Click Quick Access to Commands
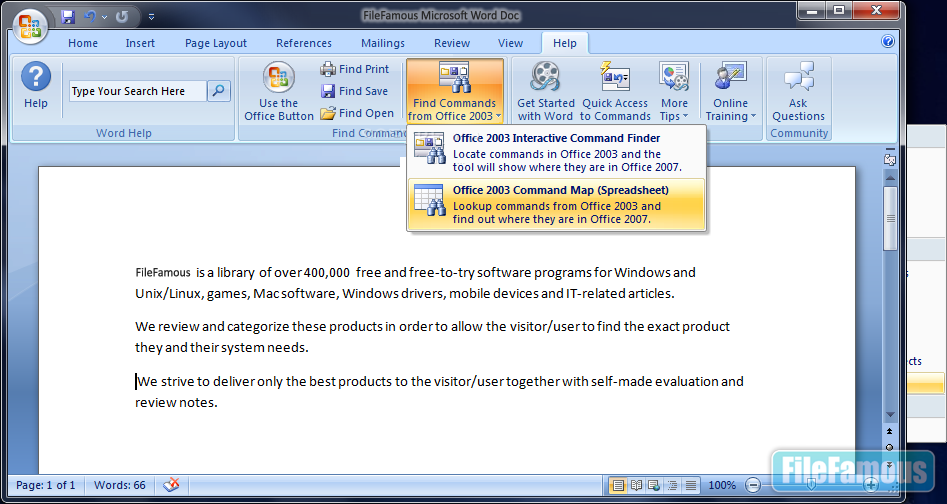 [615, 91]
